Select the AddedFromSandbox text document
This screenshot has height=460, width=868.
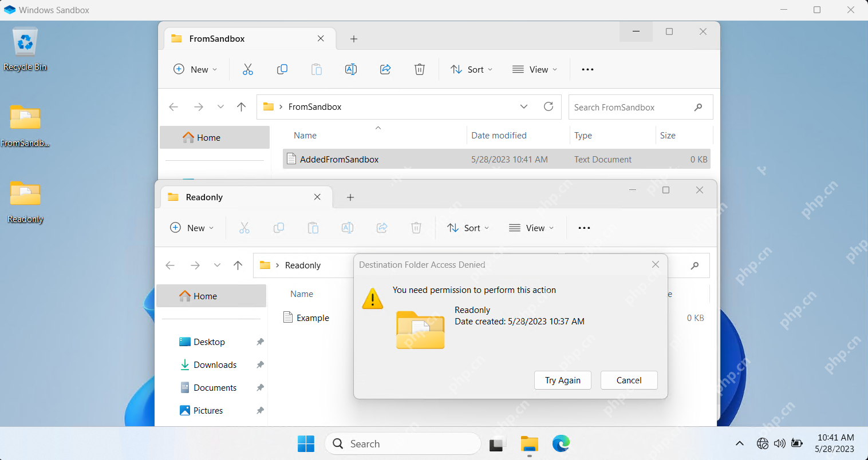tap(496, 159)
